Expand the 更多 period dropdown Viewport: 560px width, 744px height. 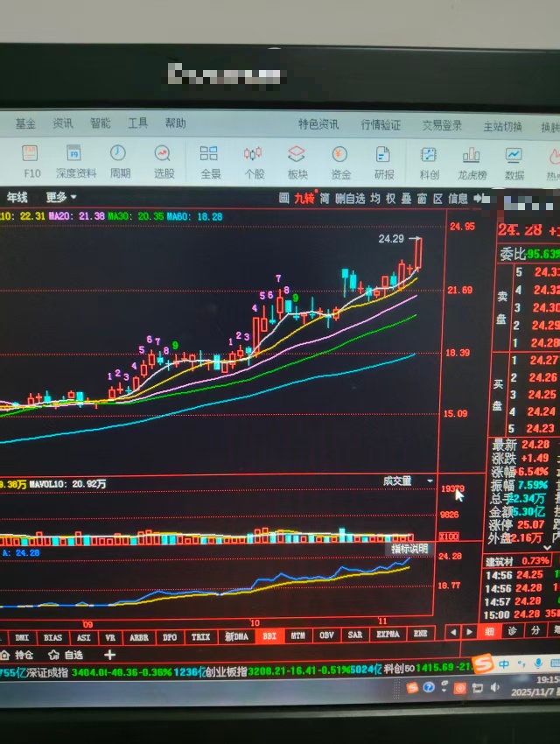[x=61, y=197]
